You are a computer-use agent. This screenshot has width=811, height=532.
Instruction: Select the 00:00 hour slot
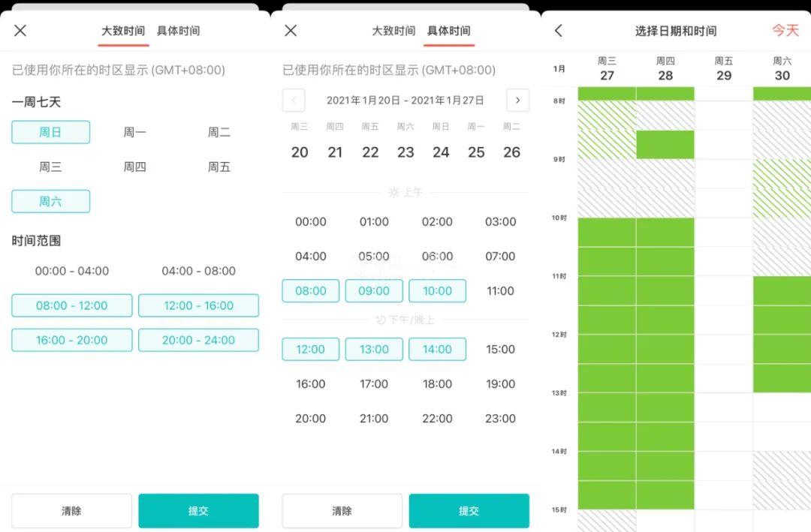[x=311, y=222]
